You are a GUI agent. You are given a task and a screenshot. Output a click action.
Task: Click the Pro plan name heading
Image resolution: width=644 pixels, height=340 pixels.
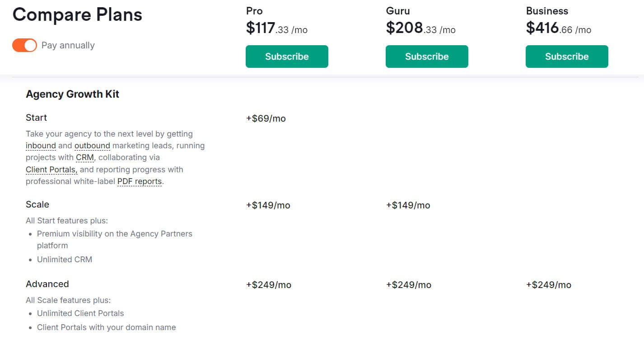point(254,11)
